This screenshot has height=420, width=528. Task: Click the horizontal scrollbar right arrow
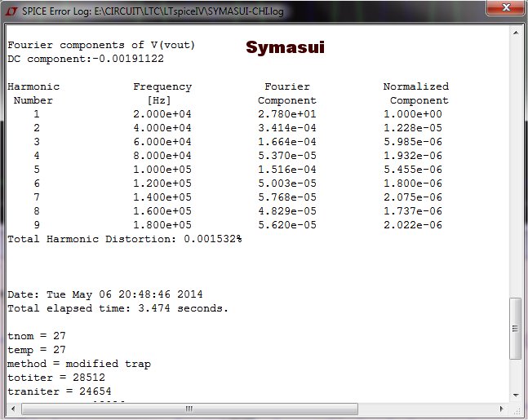coord(502,409)
